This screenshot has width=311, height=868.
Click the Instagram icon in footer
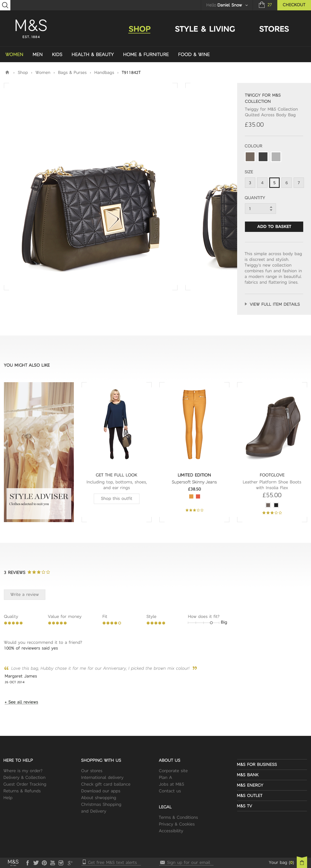[61, 863]
